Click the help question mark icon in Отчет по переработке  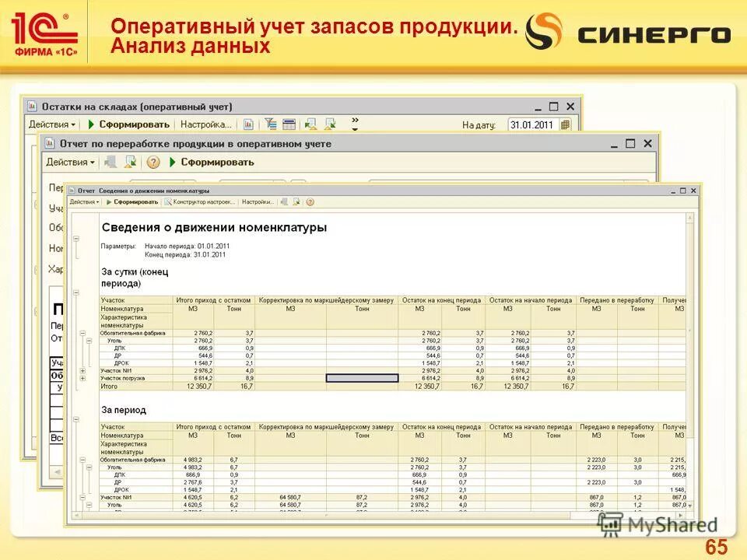pyautogui.click(x=153, y=163)
